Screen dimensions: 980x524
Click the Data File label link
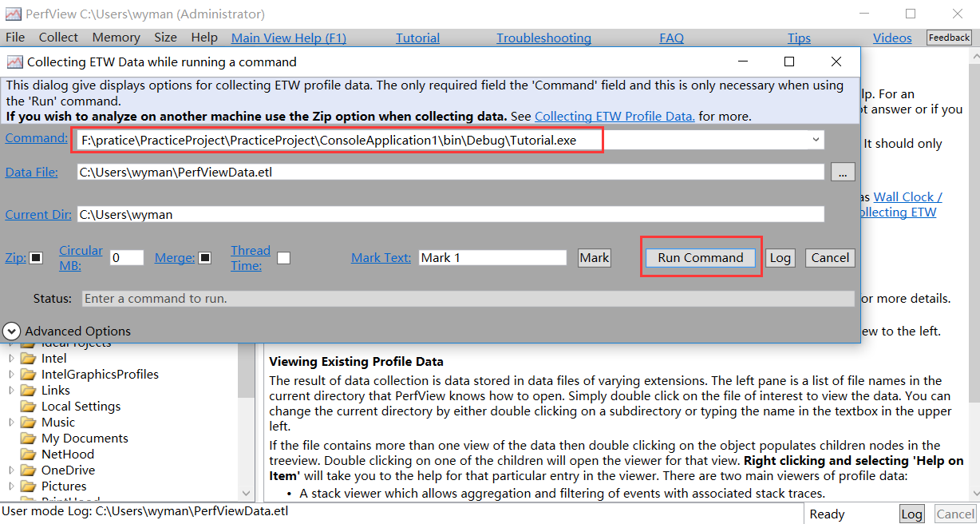coord(32,172)
